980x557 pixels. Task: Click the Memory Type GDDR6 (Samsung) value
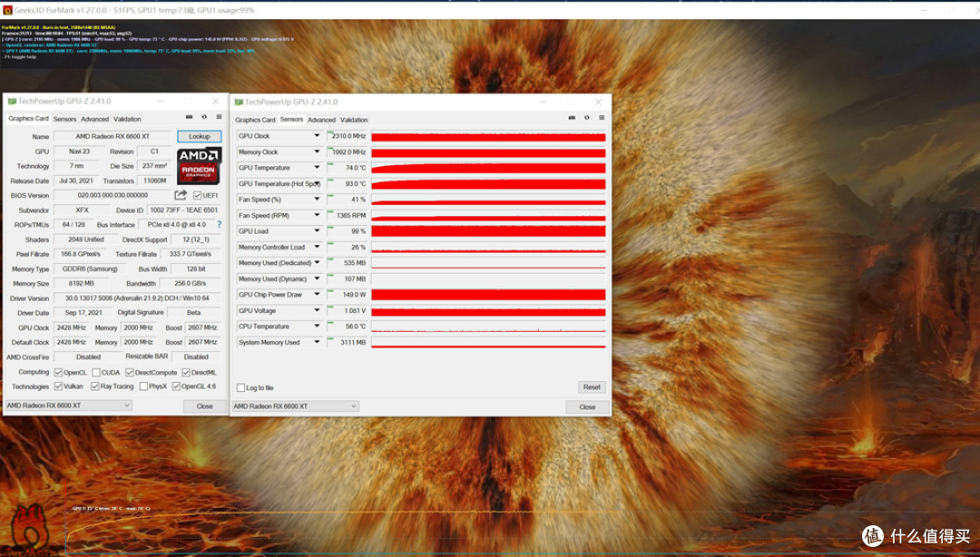click(90, 269)
